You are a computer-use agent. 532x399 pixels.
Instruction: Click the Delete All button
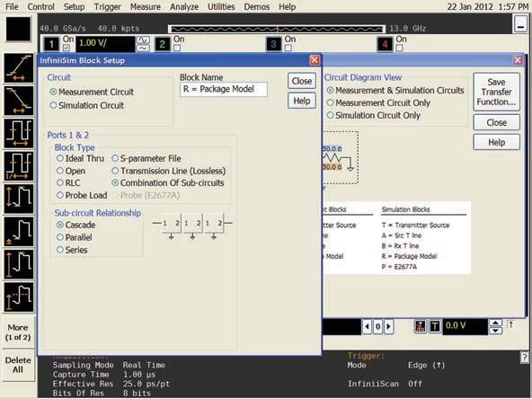coord(18,365)
